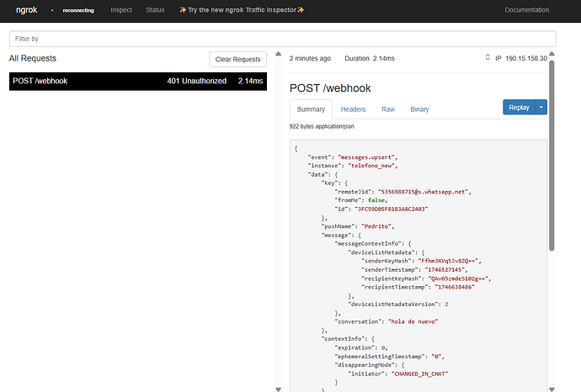Click the fromMe false value
This screenshot has width=581, height=392.
(376, 200)
